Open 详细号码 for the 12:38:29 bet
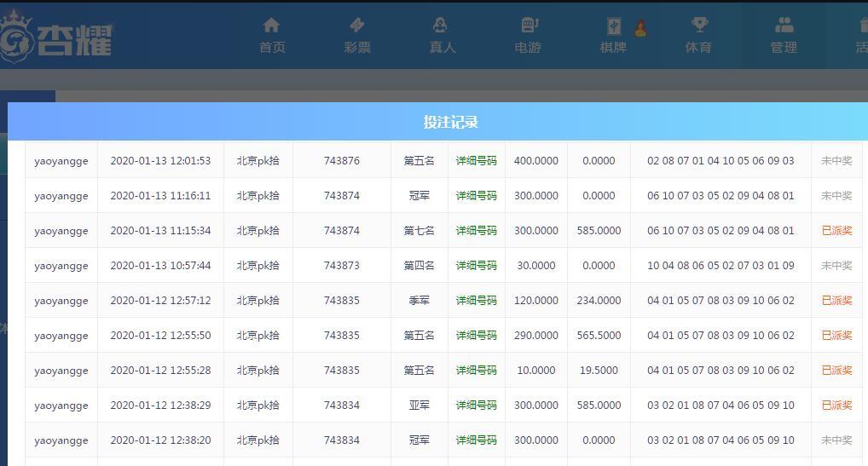The width and height of the screenshot is (868, 466). [x=476, y=406]
